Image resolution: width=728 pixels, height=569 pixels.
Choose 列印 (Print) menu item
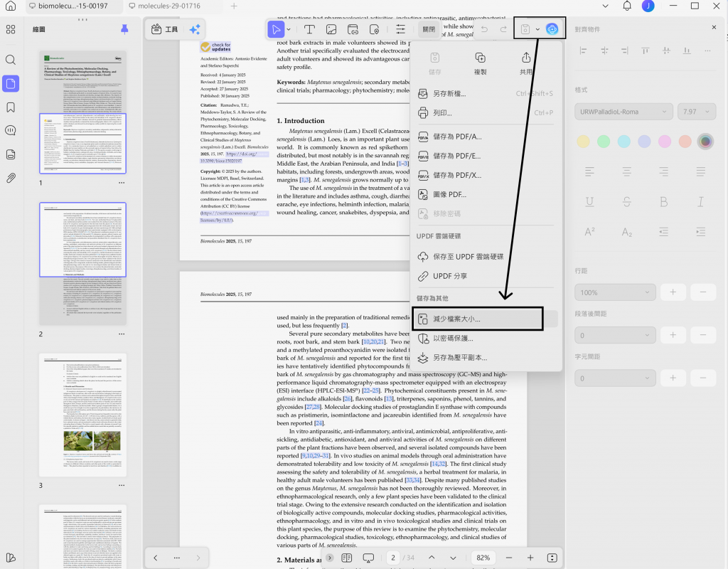pos(486,113)
